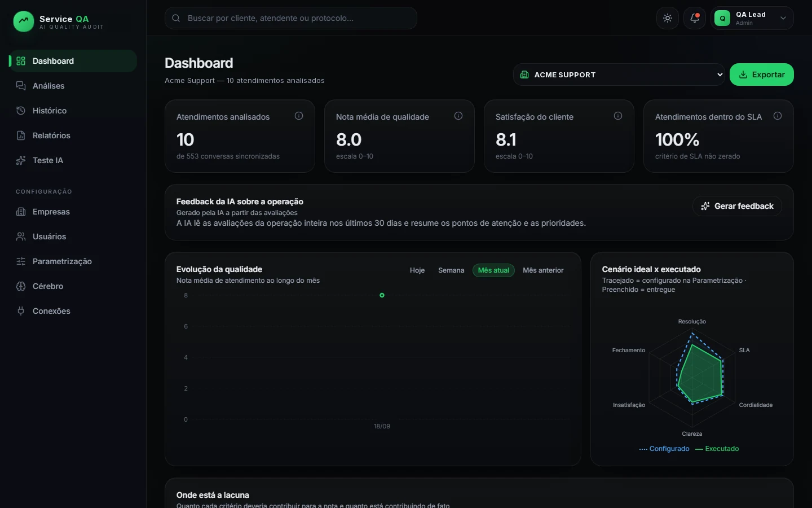Click the Teste IA sparkle icon
812x508 pixels.
coord(21,160)
